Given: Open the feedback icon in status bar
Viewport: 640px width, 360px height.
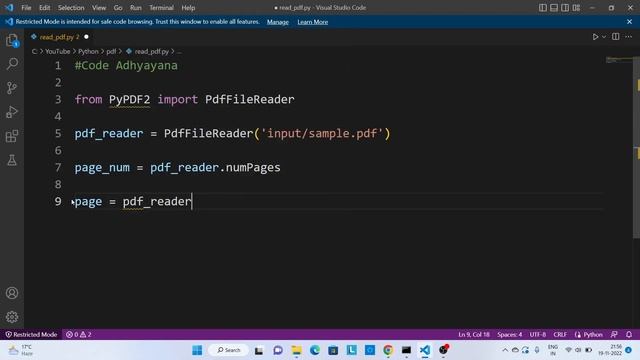Looking at the screenshot, I should pyautogui.click(x=614, y=334).
